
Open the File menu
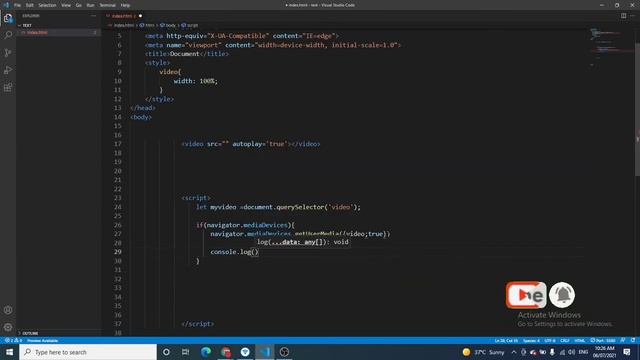tap(17, 5)
